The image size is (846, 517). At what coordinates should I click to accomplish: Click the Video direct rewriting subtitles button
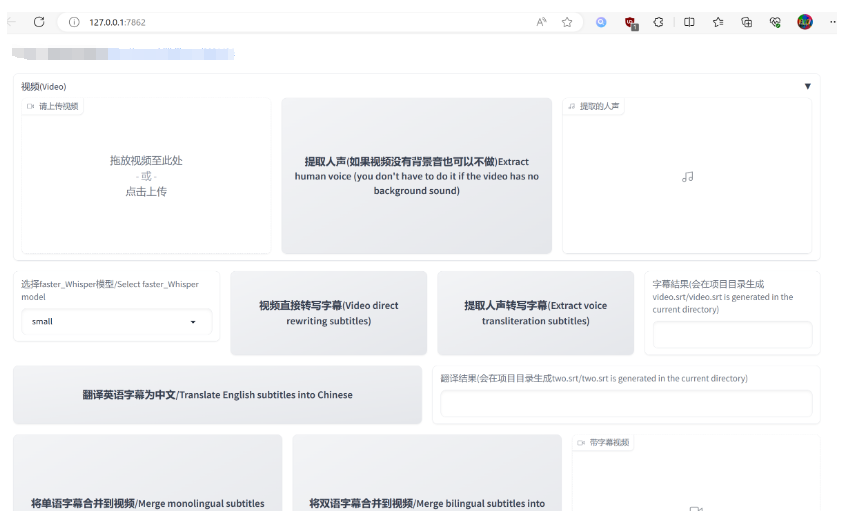[x=328, y=313]
